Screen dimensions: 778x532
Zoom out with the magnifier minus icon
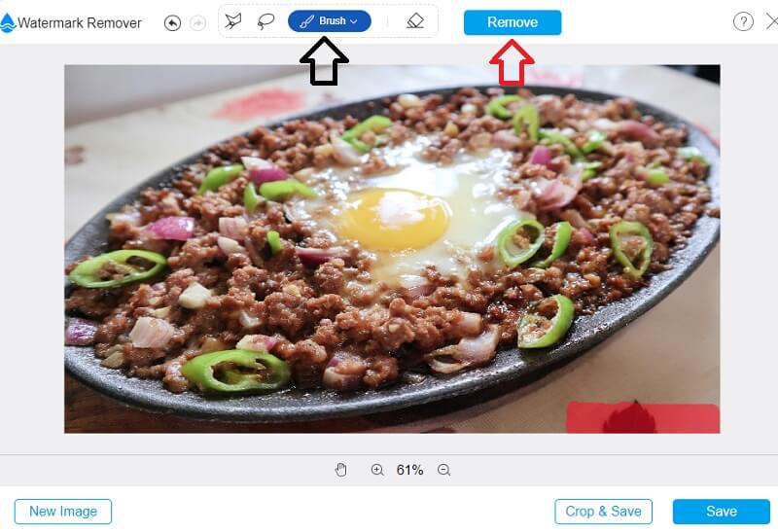(444, 470)
